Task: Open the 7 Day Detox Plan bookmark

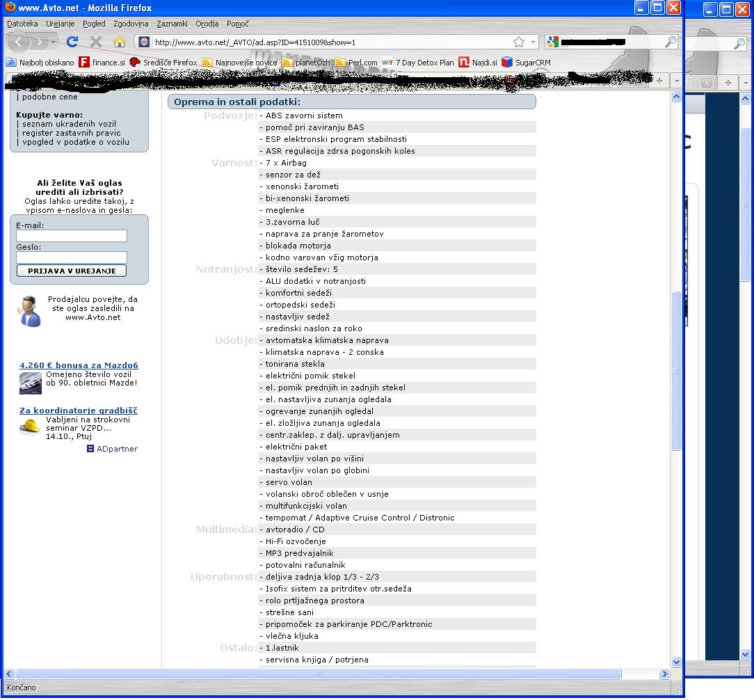Action: [418, 63]
